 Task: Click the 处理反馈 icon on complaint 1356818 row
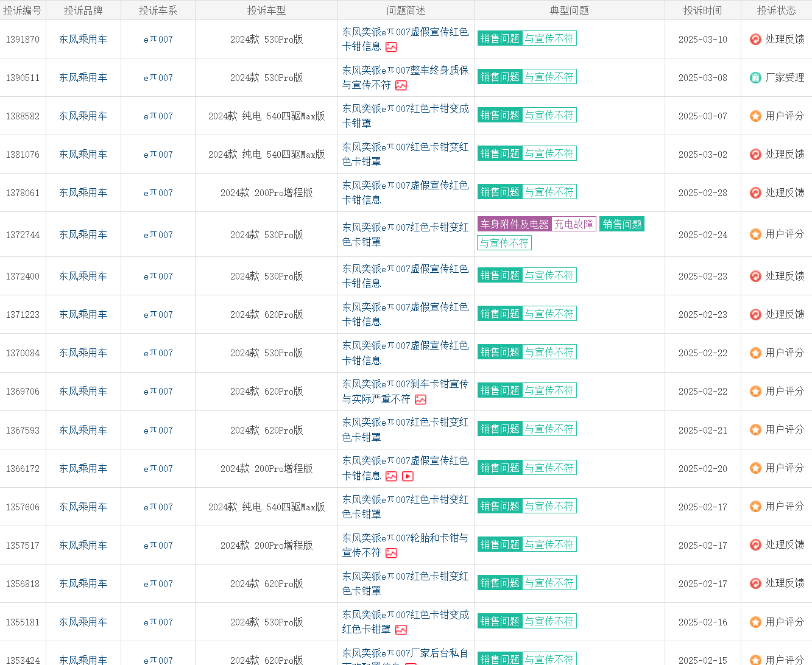click(755, 583)
